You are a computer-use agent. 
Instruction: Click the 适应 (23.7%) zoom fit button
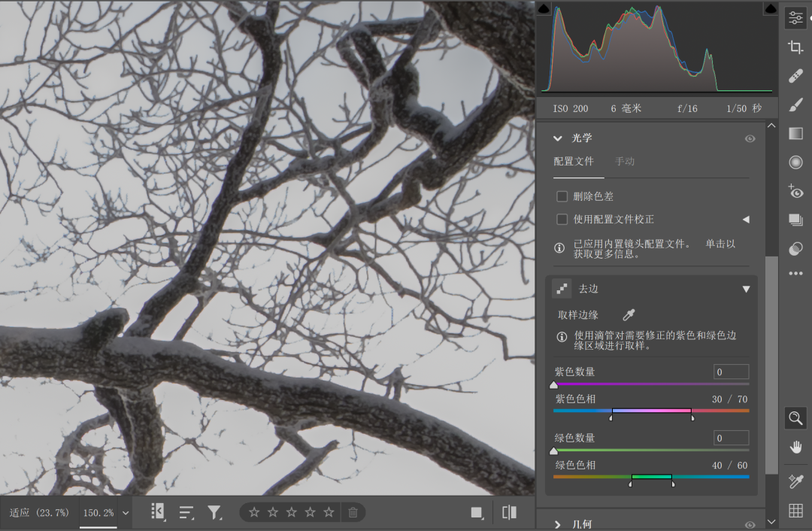coord(39,513)
